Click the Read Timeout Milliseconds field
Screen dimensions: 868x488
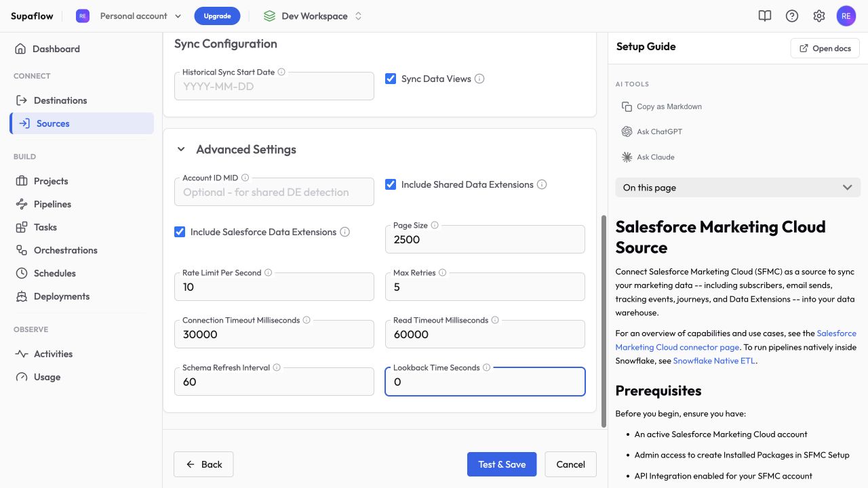[485, 334]
